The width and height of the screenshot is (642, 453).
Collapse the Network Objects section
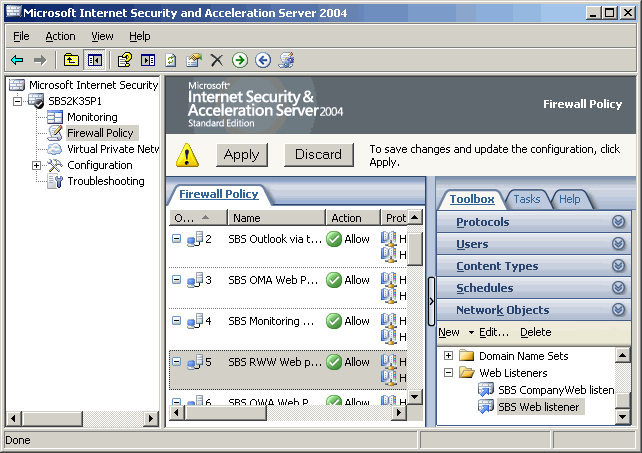pyautogui.click(x=618, y=310)
